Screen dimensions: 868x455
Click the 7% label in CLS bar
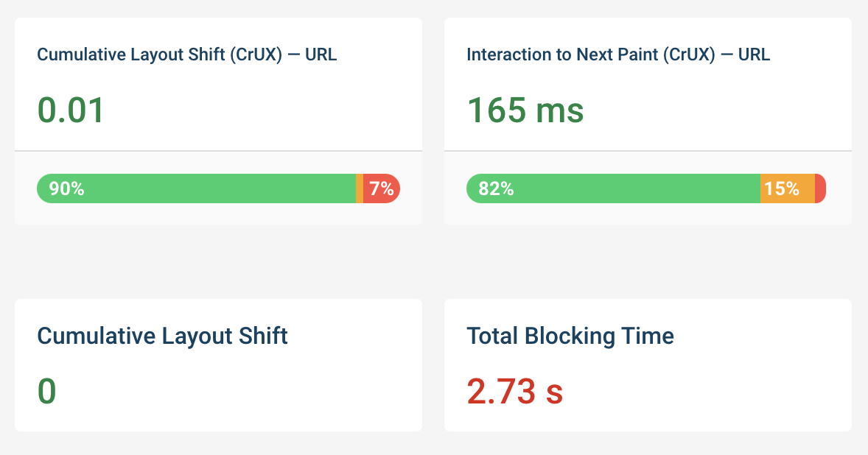coord(382,188)
